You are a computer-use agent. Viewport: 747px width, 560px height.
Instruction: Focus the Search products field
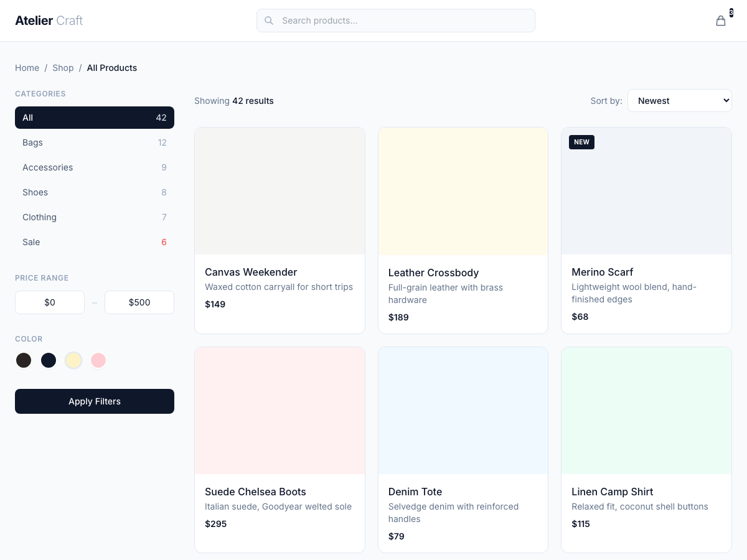pos(396,21)
